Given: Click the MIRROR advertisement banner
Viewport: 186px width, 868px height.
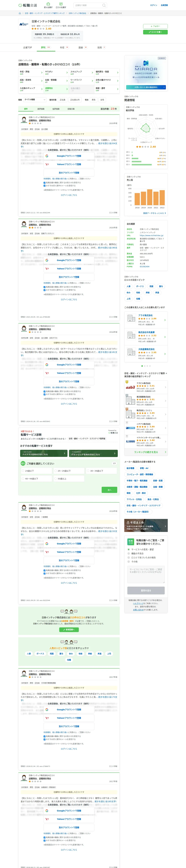Looking at the screenshot, I should (x=146, y=73).
